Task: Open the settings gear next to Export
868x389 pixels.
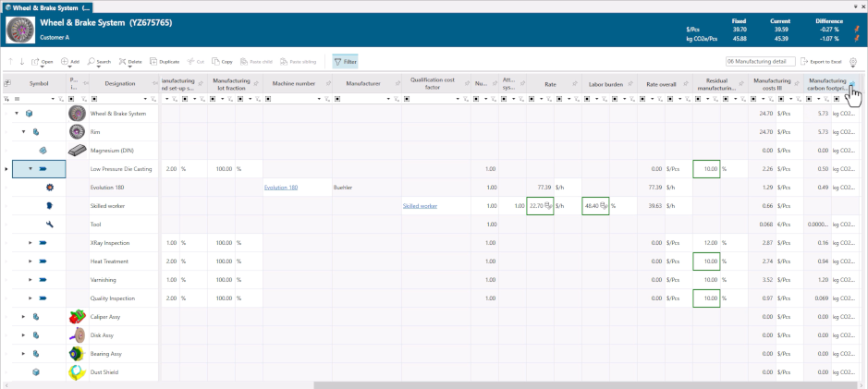Action: pos(852,61)
